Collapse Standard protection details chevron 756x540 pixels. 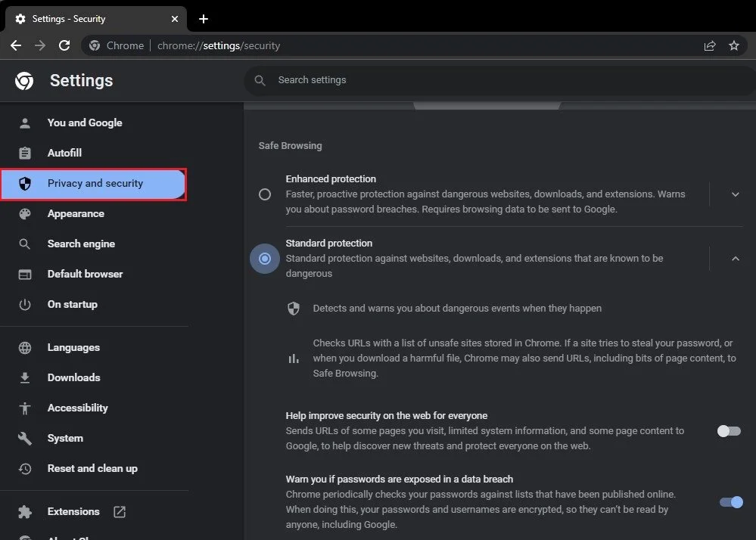(x=736, y=259)
